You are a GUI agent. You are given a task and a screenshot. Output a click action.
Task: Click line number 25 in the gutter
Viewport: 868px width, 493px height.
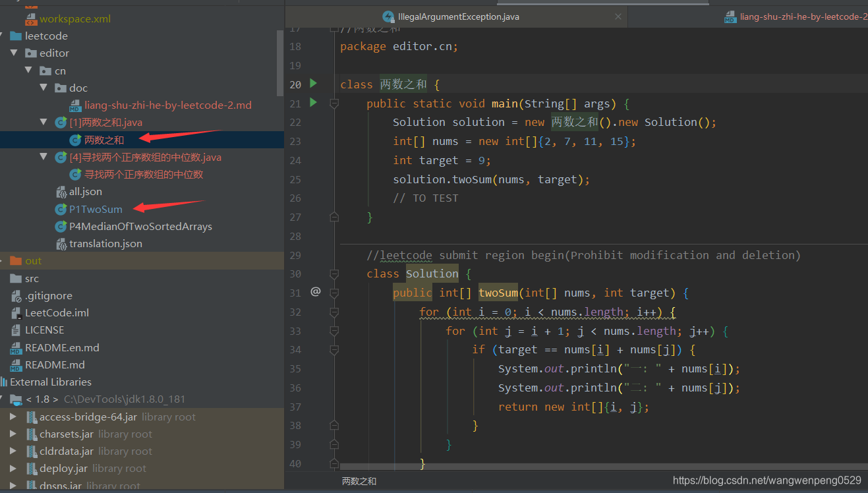point(295,179)
